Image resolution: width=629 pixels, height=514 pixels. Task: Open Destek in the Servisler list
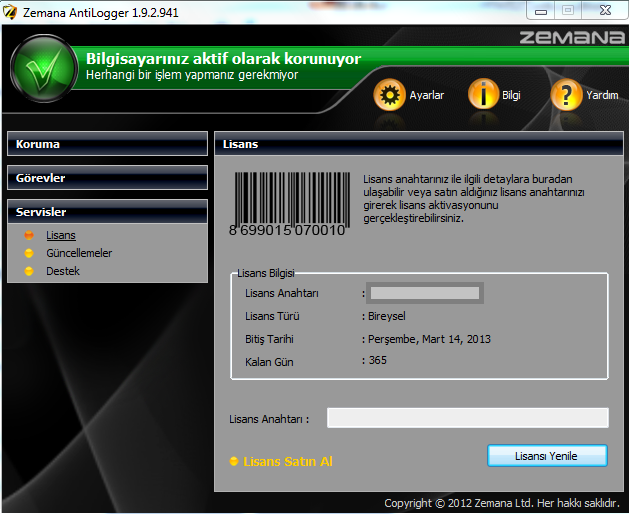tap(63, 271)
